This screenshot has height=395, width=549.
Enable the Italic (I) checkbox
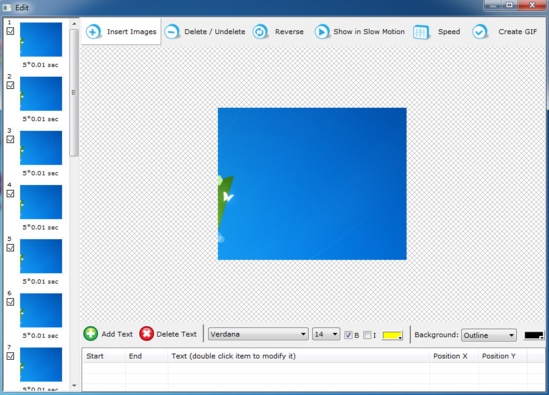[x=367, y=335]
